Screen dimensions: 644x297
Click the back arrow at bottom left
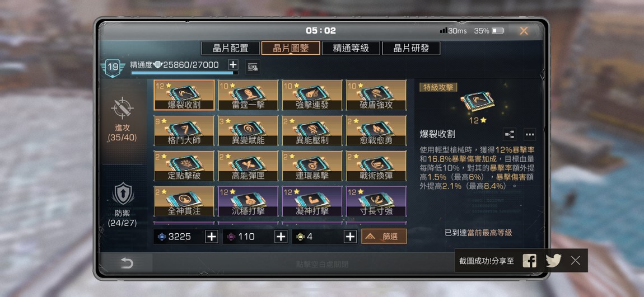tap(127, 263)
